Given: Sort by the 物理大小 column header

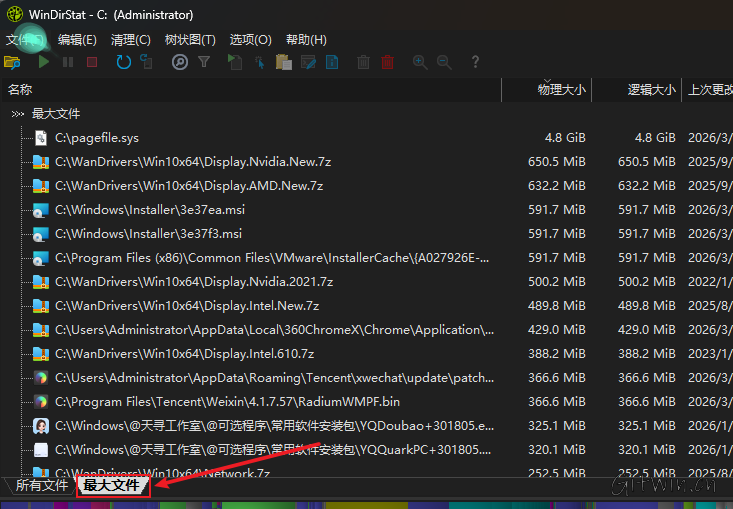Looking at the screenshot, I should tap(561, 90).
